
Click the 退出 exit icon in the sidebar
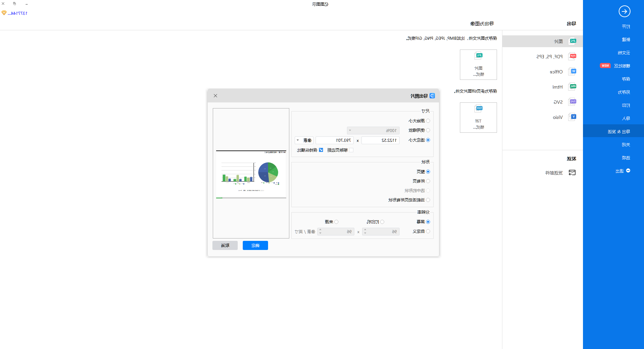[628, 171]
